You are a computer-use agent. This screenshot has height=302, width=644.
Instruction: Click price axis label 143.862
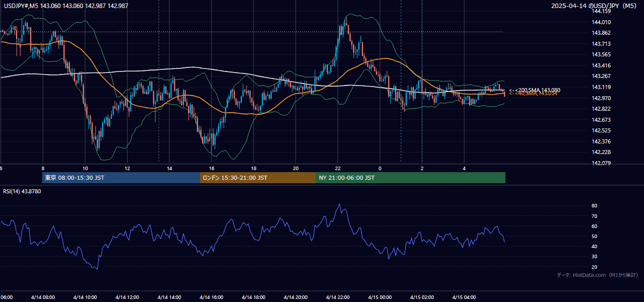point(602,33)
